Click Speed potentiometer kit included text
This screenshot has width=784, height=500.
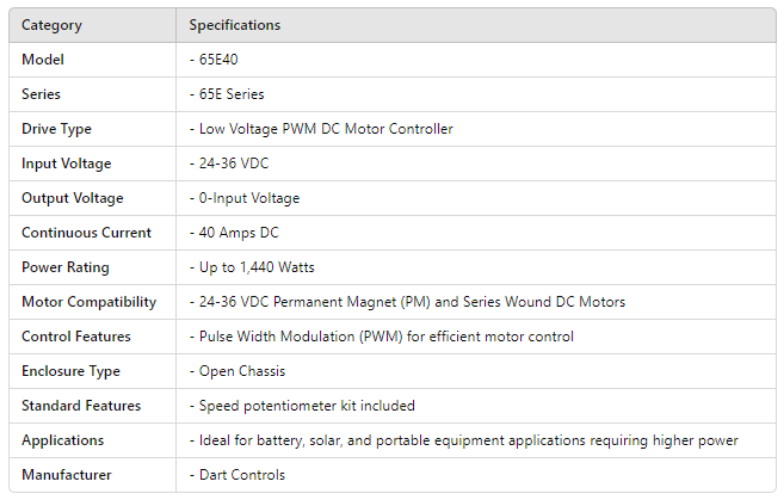click(x=304, y=406)
